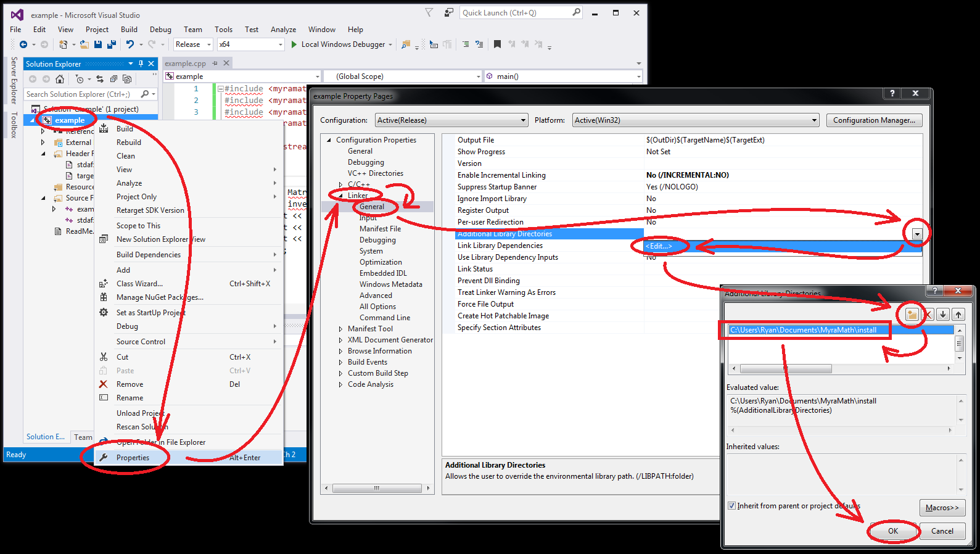The image size is (980, 554).
Task: Click the Move Line Down arrow icon
Action: tap(943, 315)
